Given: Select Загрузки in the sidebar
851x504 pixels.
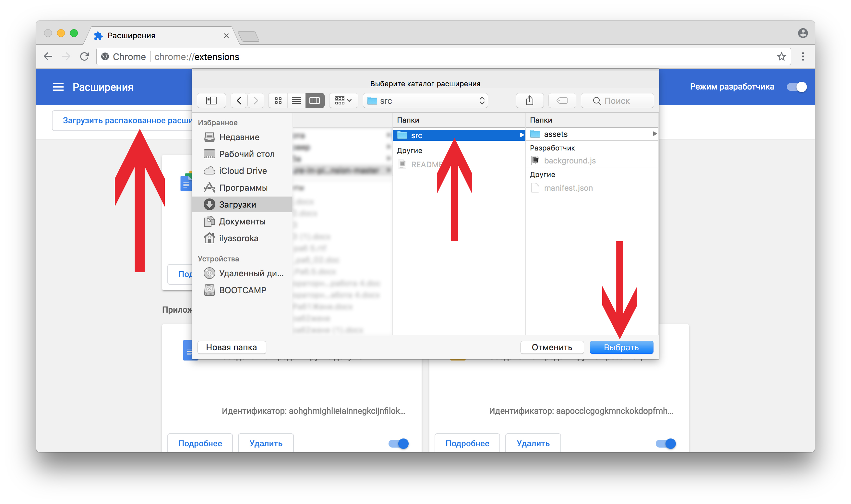Looking at the screenshot, I should coord(242,204).
